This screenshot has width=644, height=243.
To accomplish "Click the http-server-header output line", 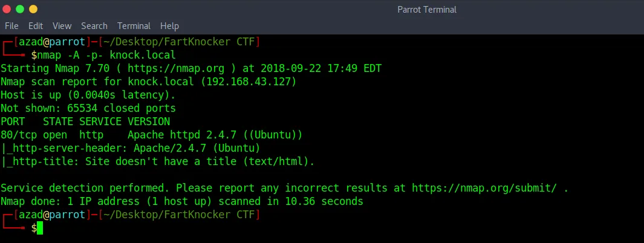I will [131, 148].
